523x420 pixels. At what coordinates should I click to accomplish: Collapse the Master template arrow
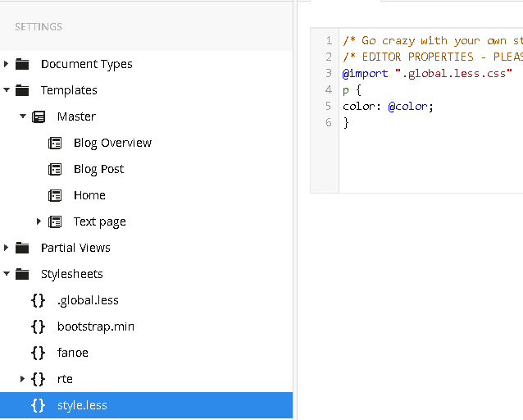click(x=23, y=116)
